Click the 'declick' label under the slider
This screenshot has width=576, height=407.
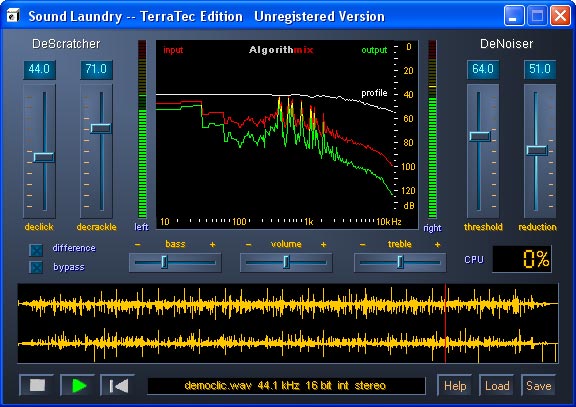tap(39, 227)
